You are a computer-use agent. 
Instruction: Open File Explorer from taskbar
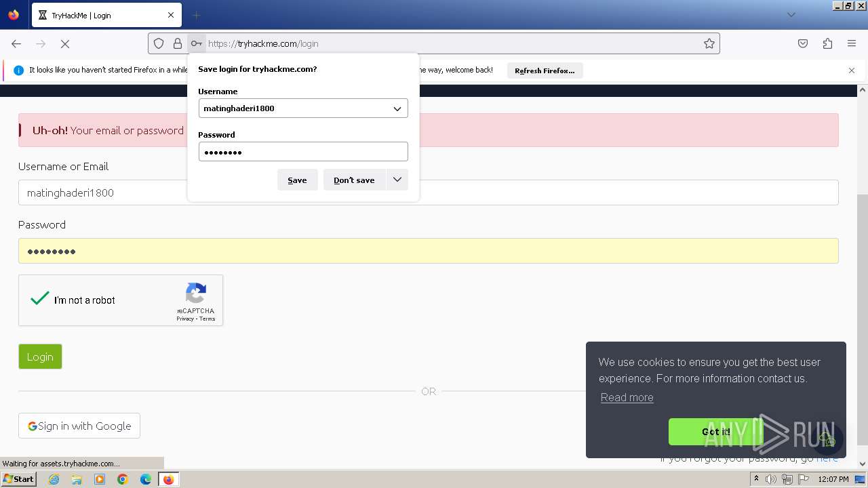(x=77, y=479)
